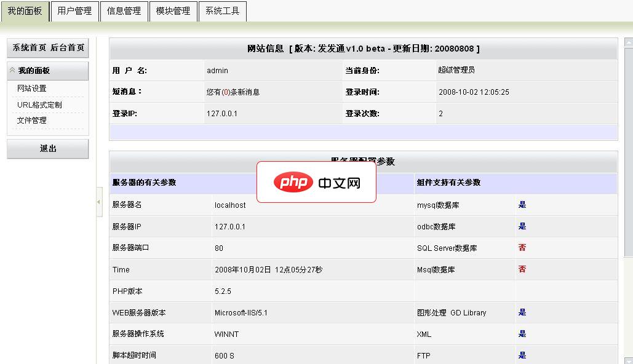Click the mysql数据库 是 status indicator

click(x=522, y=204)
